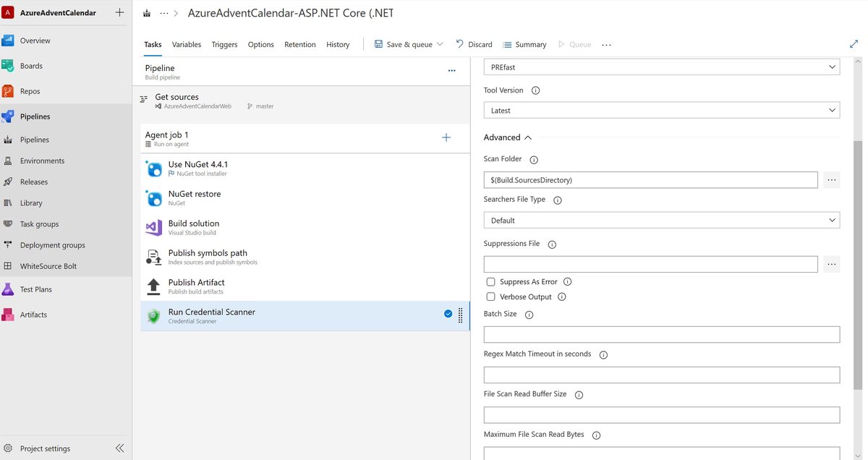Add a task to Agent job 1

(446, 137)
